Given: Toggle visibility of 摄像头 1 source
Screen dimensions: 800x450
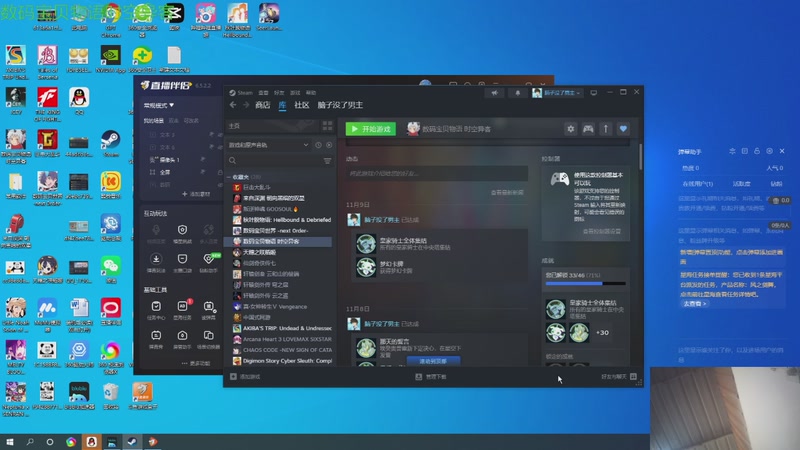Looking at the screenshot, I should click(x=203, y=160).
